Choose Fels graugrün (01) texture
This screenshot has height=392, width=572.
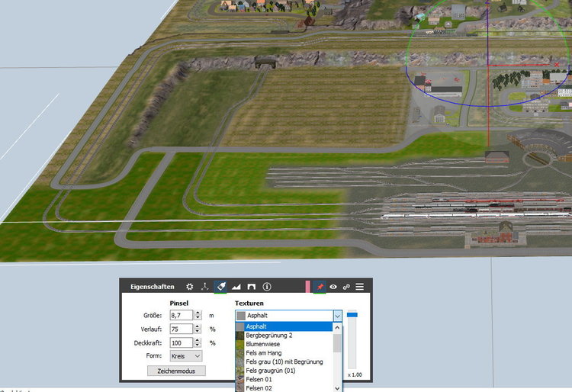point(284,371)
